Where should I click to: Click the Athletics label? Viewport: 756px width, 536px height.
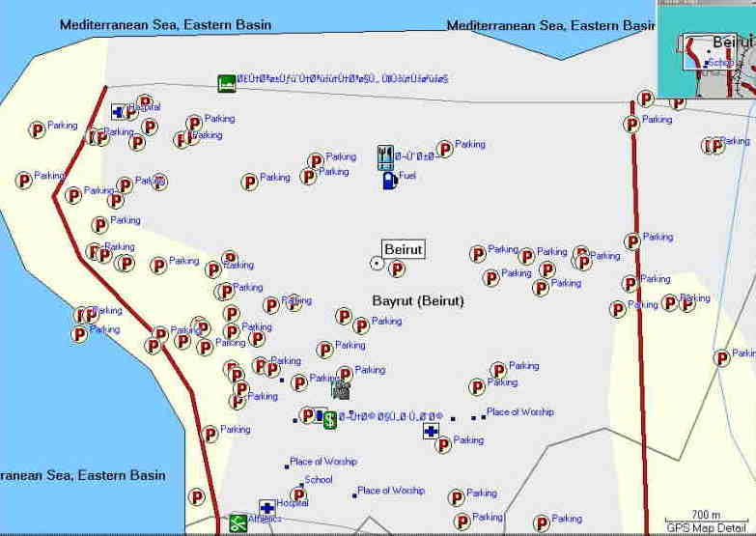(265, 519)
